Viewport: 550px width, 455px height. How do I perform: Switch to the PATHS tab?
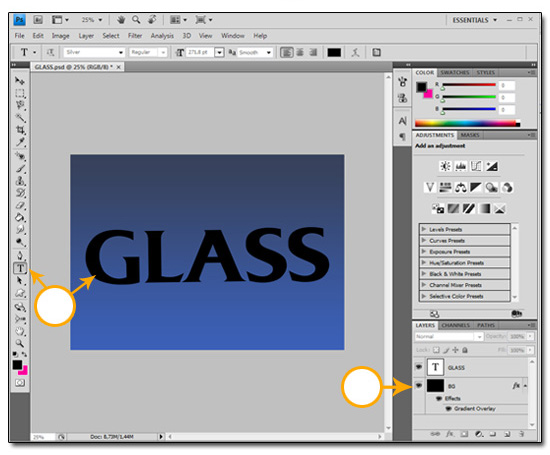coord(486,325)
